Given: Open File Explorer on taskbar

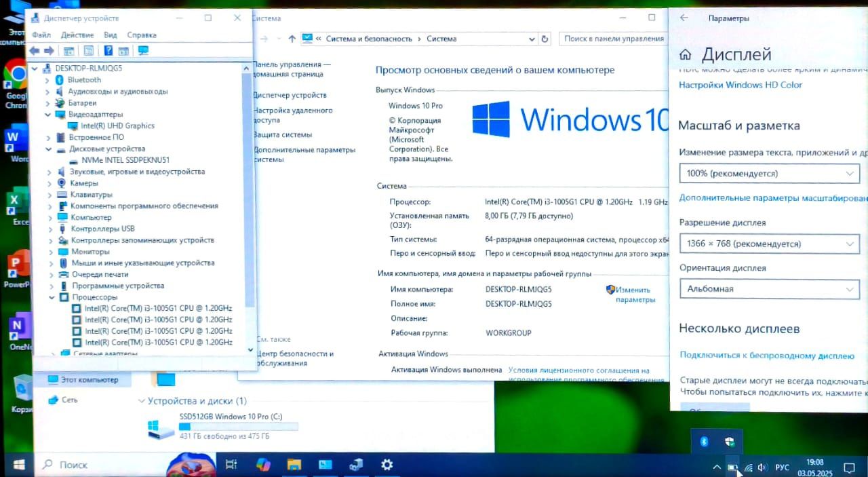Looking at the screenshot, I should 294,465.
